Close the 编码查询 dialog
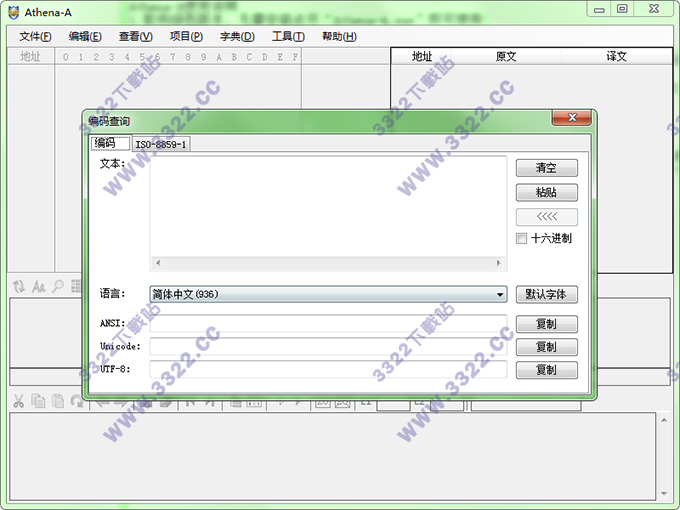The width and height of the screenshot is (680, 510). [x=572, y=118]
